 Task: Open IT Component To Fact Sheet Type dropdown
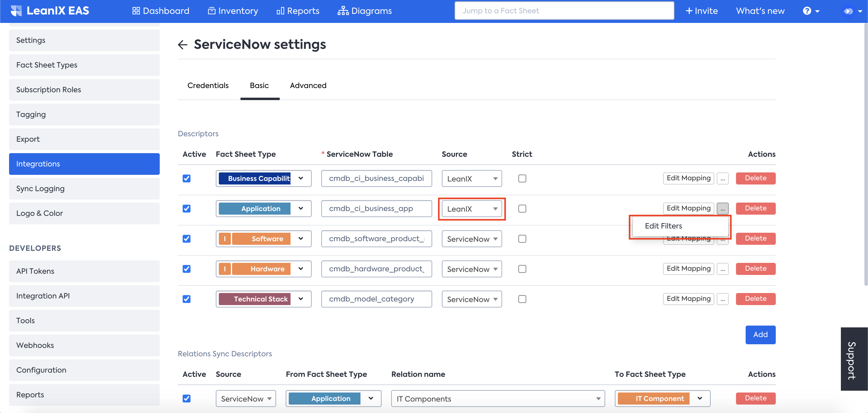tap(662, 399)
